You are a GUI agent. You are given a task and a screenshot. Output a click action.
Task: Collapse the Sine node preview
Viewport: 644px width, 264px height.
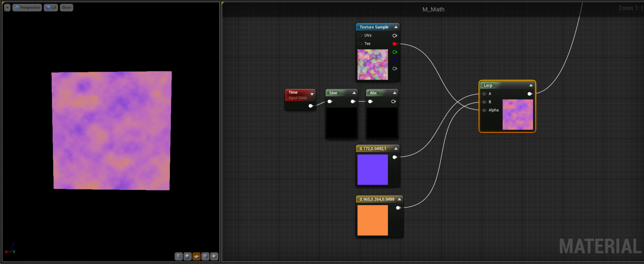tap(354, 93)
